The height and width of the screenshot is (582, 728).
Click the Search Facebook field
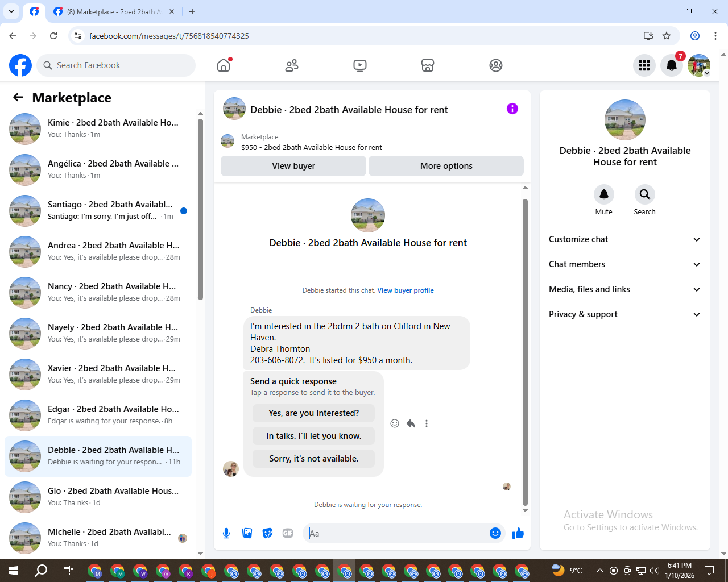[x=116, y=65]
